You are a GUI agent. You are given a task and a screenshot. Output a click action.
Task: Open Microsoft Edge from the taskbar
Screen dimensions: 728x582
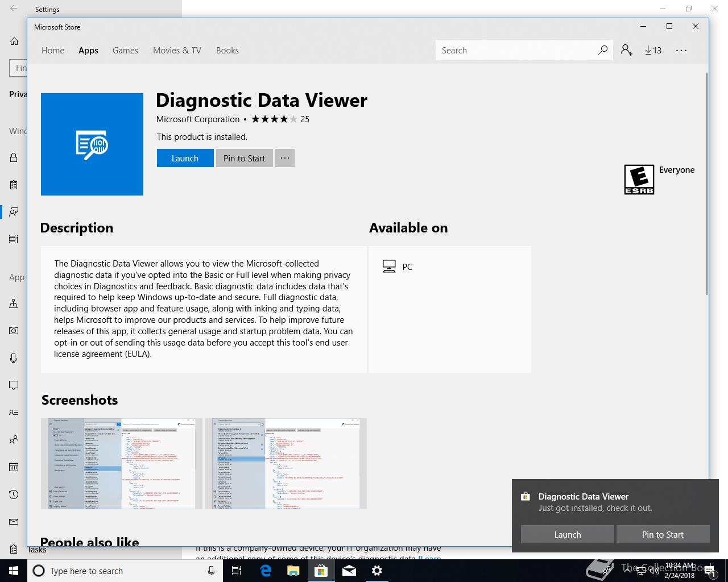click(x=265, y=571)
